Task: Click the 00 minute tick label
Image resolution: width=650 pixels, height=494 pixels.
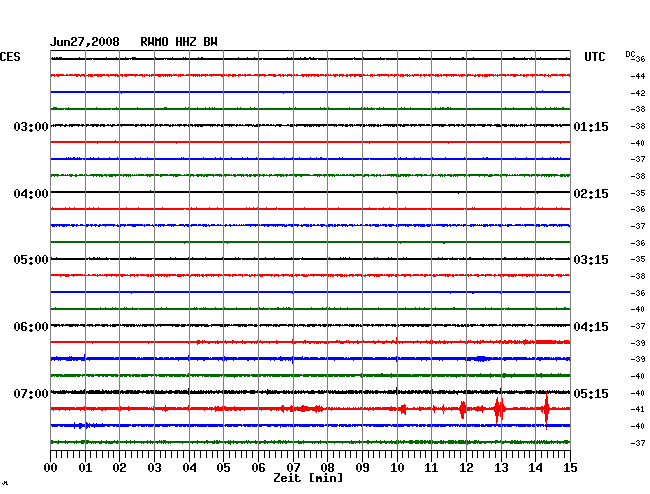Action: (x=51, y=467)
